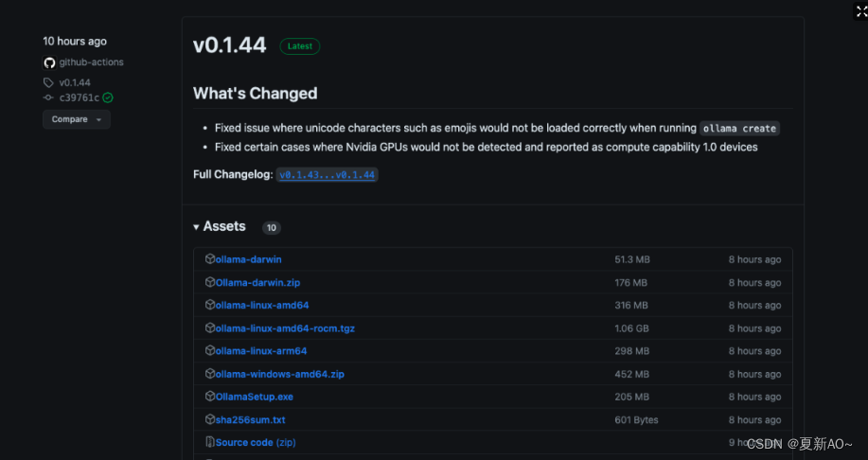
Task: Download ollama-linux-arm64
Action: point(261,351)
